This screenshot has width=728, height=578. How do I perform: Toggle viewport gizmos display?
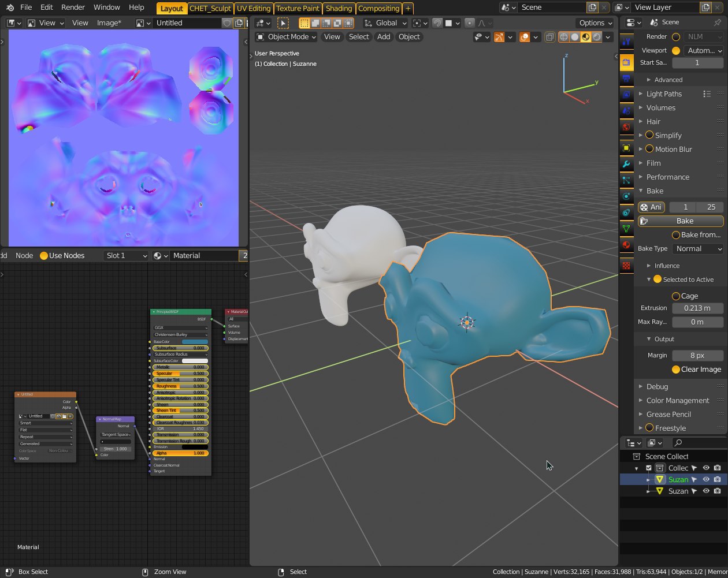point(499,37)
